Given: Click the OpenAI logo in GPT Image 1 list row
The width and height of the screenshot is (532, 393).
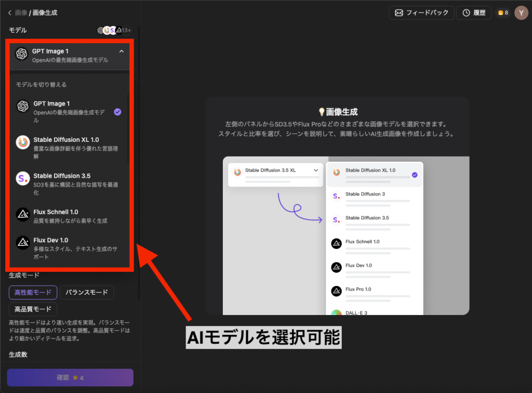Looking at the screenshot, I should click(23, 106).
